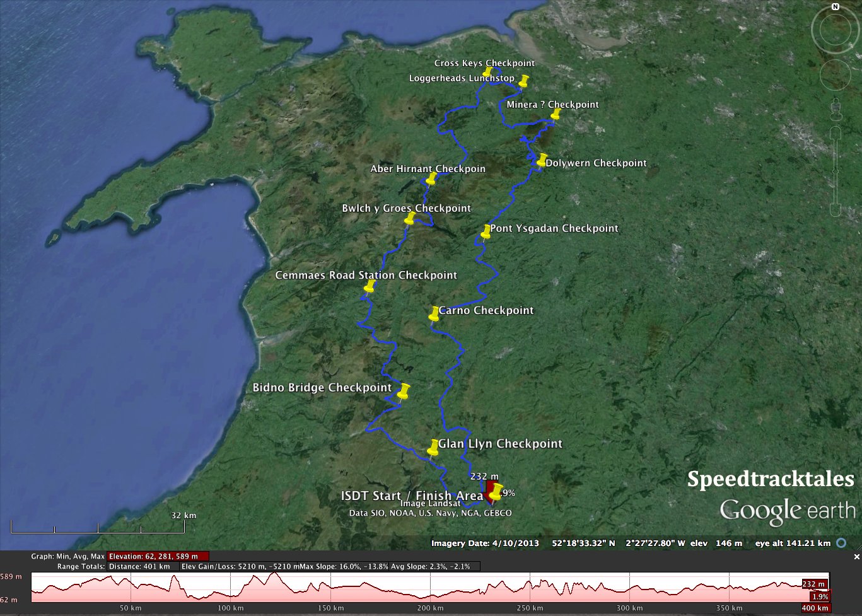Open the Carno Checkpoint placemark pin
862x616 pixels.
point(434,313)
